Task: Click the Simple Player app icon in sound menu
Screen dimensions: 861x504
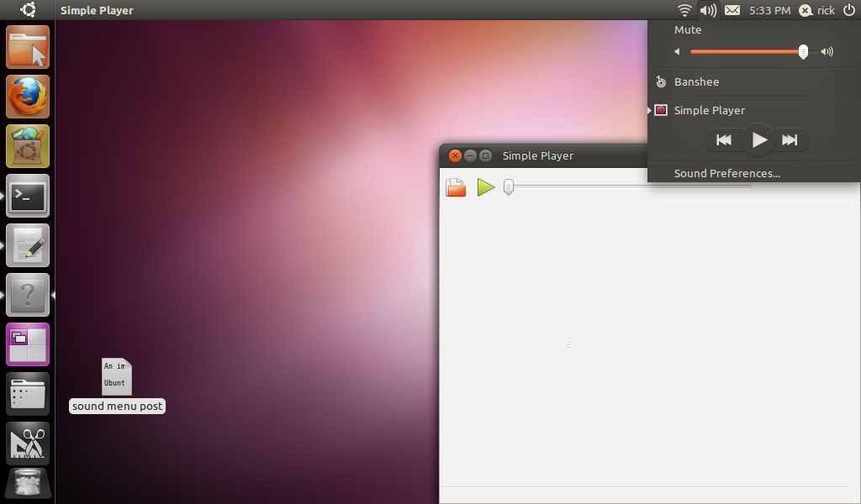Action: (661, 110)
